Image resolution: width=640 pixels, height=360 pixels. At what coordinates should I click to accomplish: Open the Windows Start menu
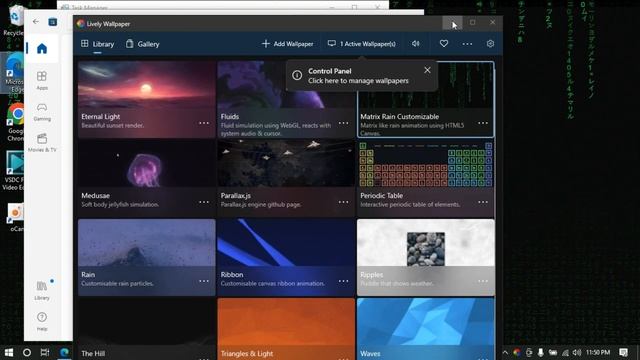[x=9, y=352]
